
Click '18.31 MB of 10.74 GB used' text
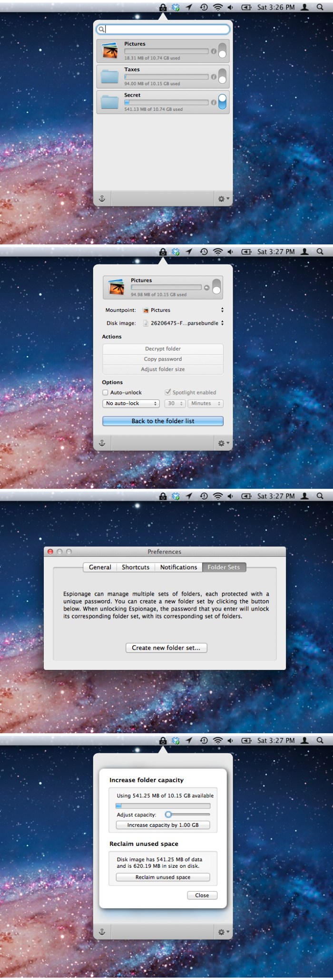coord(152,58)
